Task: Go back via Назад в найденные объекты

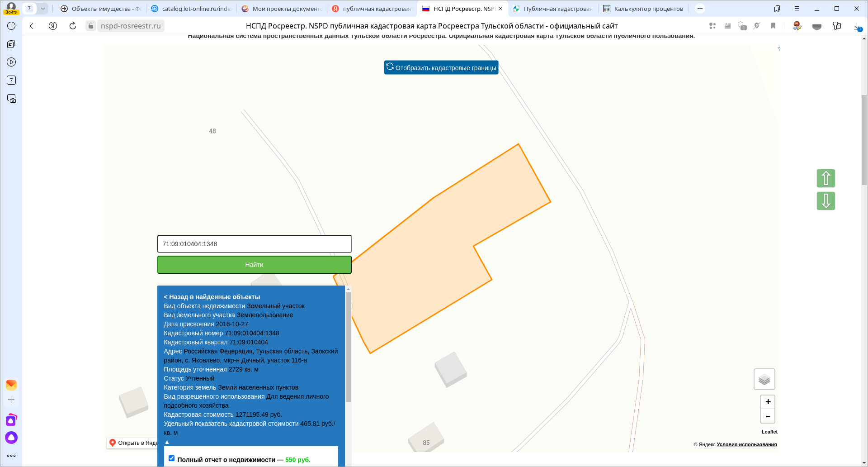Action: [212, 297]
